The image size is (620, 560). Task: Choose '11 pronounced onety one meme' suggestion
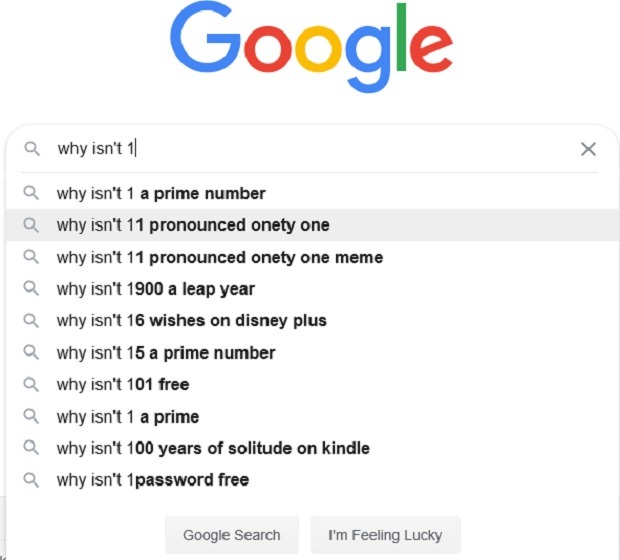tap(312, 257)
